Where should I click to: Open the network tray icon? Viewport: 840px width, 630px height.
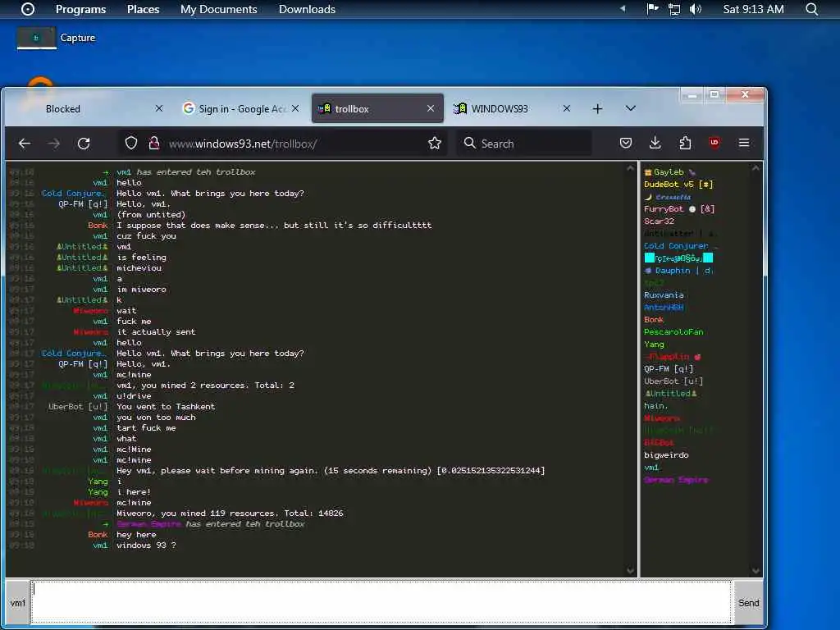[x=674, y=9]
